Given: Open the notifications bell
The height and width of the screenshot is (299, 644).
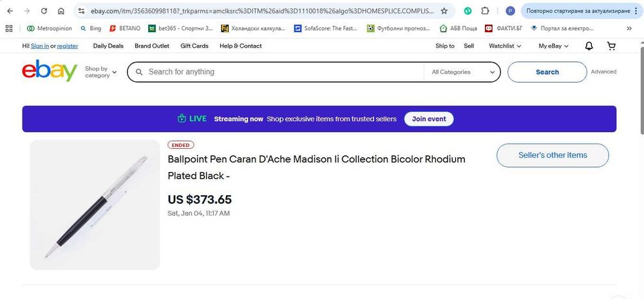Looking at the screenshot, I should coord(589,46).
